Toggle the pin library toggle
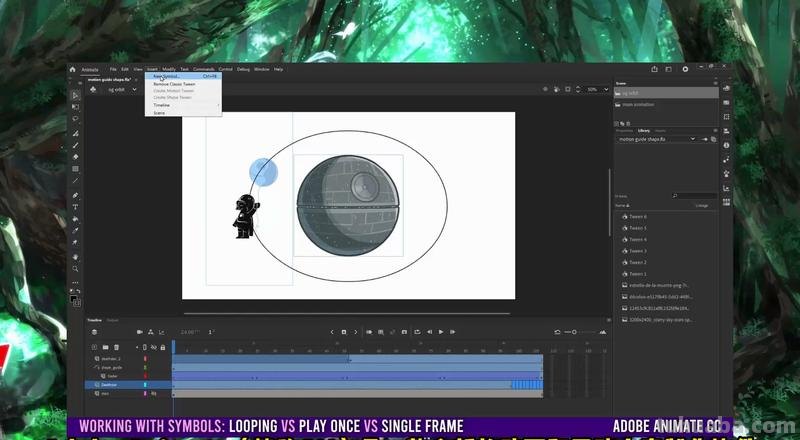Screen dimensions: 800x440 [x=705, y=139]
